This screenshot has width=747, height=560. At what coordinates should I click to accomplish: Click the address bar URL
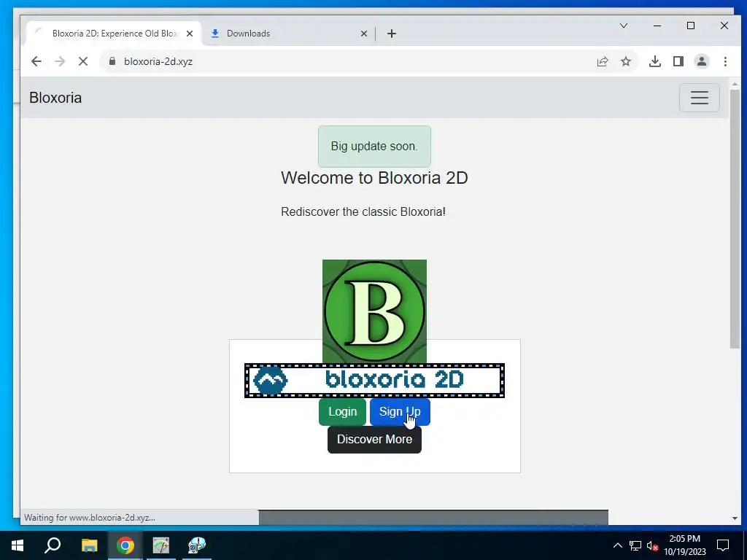[x=158, y=61]
